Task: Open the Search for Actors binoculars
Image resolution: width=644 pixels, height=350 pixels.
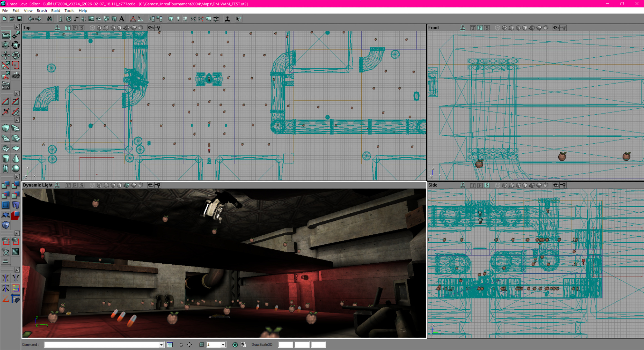Action: [49, 19]
